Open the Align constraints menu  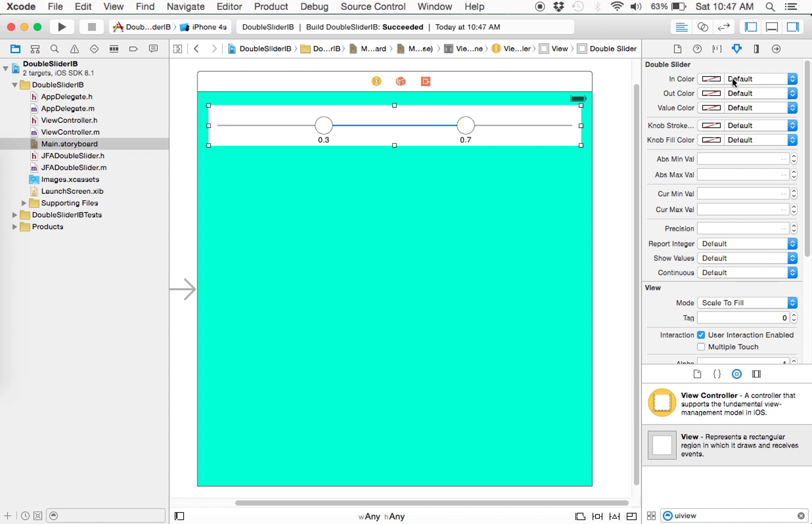[x=580, y=516]
